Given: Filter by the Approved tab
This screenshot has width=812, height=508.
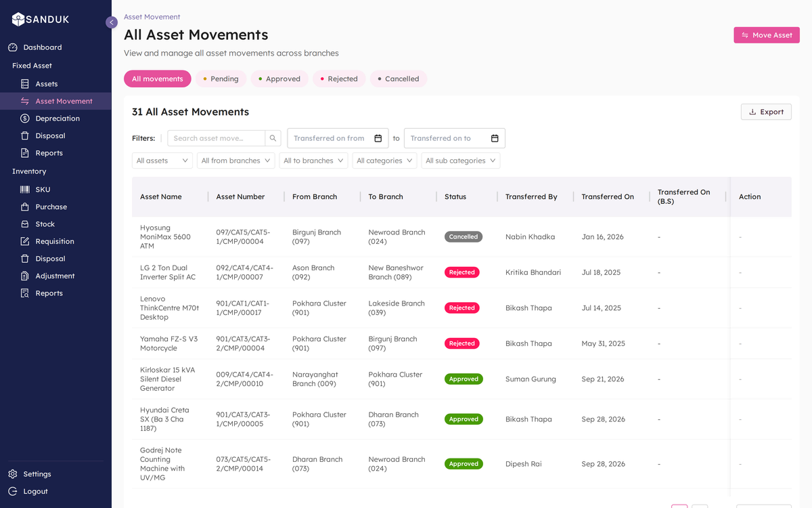Looking at the screenshot, I should [279, 79].
